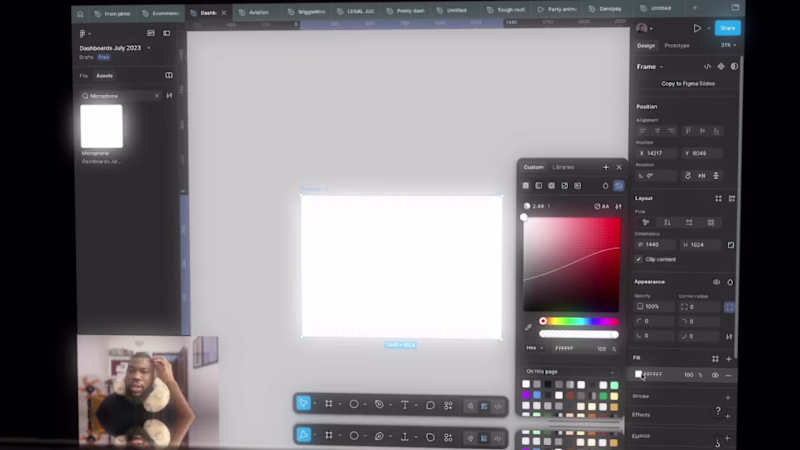This screenshot has height=450, width=800.
Task: Open the Frame type dropdown
Action: click(661, 67)
